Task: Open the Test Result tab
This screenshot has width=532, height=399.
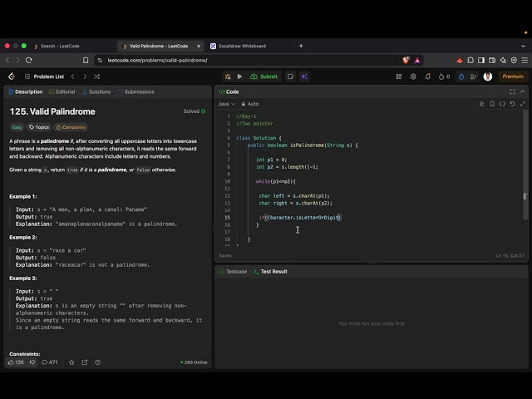Action: (270, 272)
